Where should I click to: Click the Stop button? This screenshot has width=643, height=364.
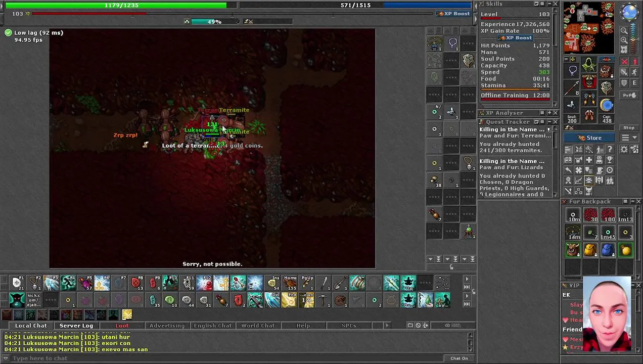click(x=629, y=127)
